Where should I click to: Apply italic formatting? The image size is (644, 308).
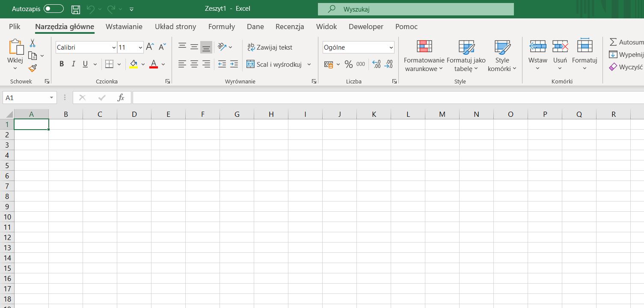tap(73, 64)
